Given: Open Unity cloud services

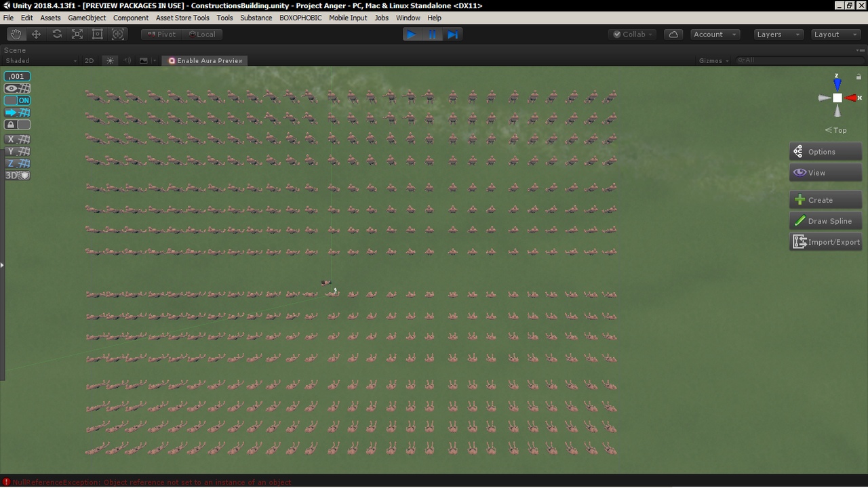Looking at the screenshot, I should point(673,34).
